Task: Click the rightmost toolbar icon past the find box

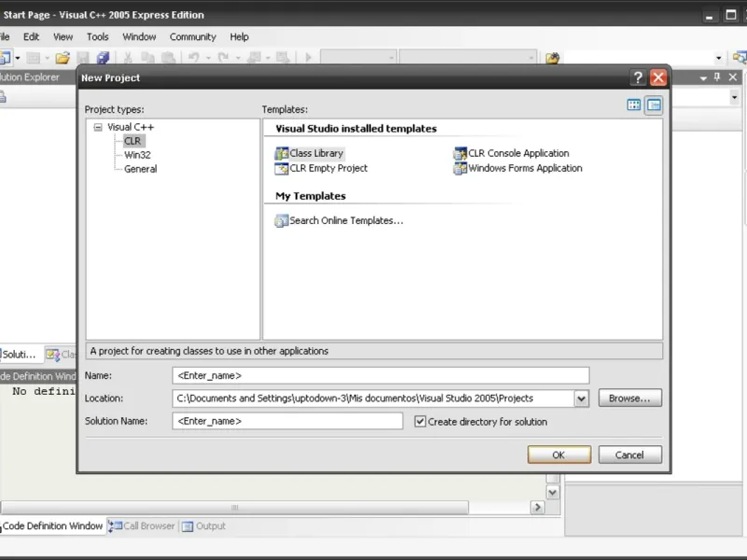Action: click(x=740, y=58)
